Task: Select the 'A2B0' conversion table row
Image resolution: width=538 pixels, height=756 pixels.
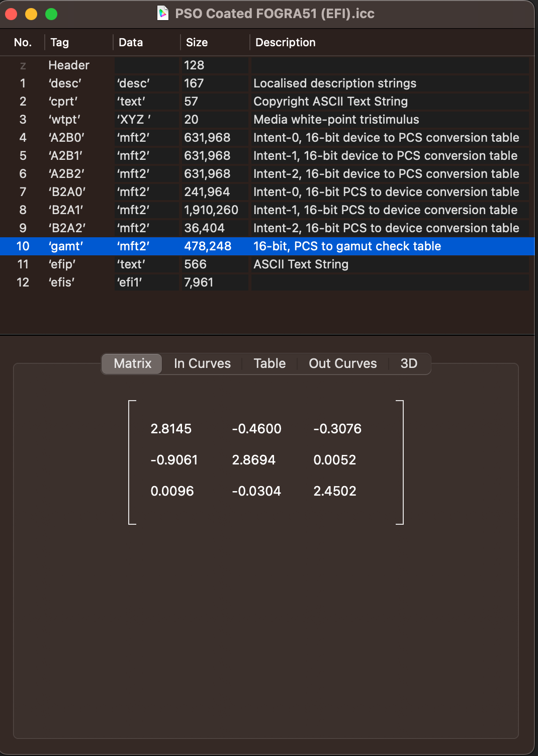Action: click(x=201, y=137)
